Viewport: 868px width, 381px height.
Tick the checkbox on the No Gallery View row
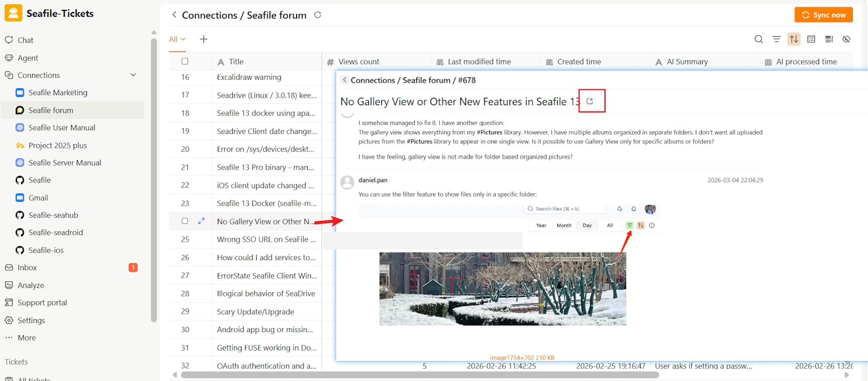185,221
